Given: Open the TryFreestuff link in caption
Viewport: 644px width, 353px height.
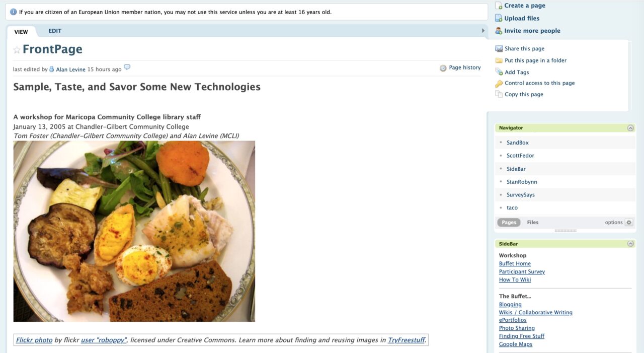Looking at the screenshot, I should [406, 340].
